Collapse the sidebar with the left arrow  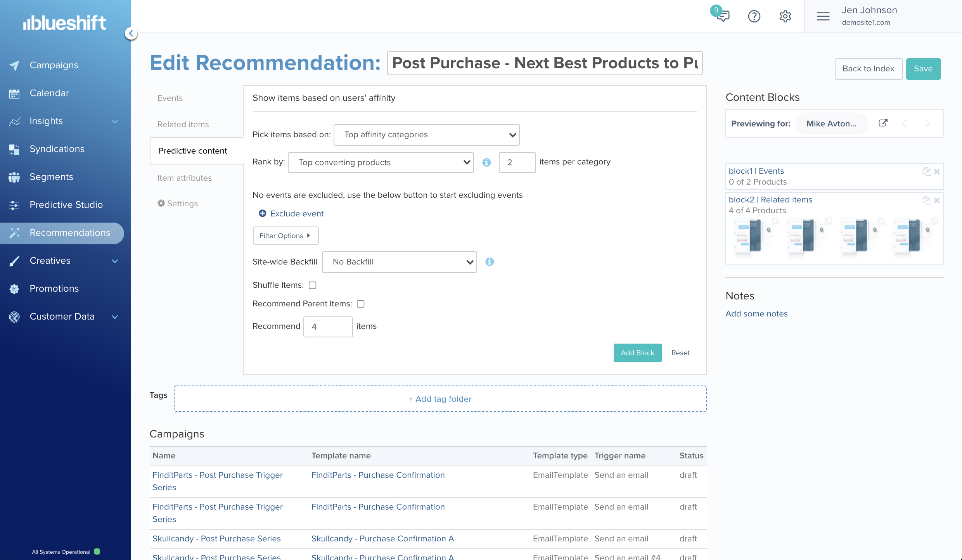(x=131, y=33)
